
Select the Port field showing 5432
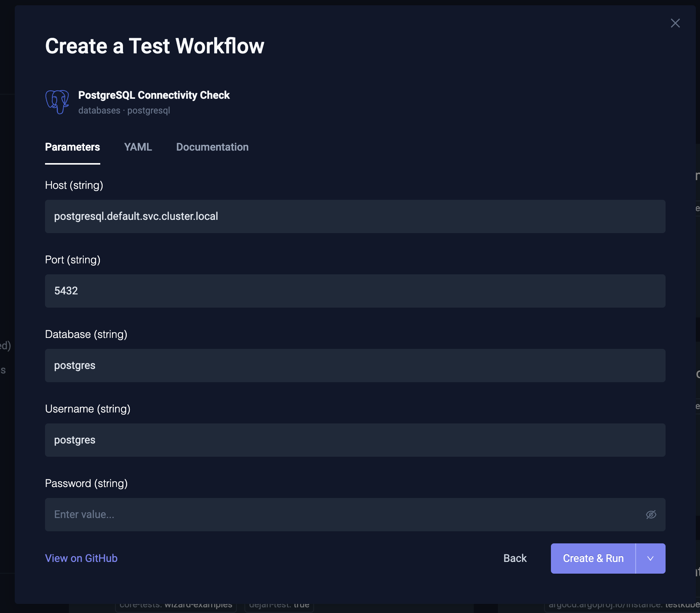click(x=355, y=291)
